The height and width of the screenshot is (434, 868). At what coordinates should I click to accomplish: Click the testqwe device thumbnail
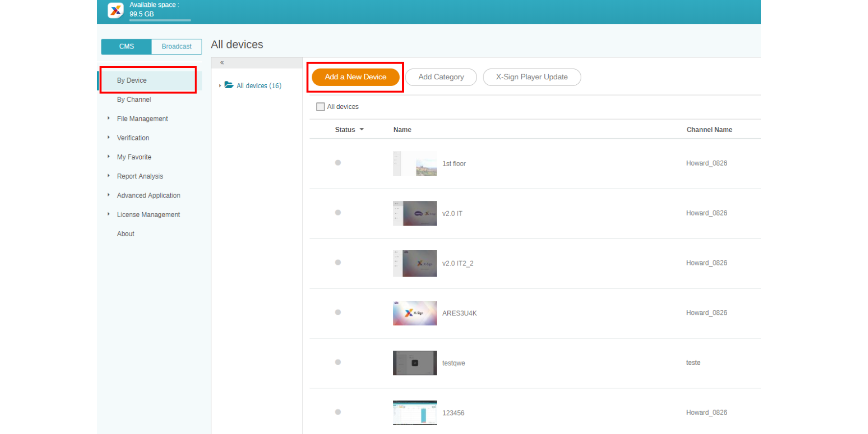[x=415, y=363]
